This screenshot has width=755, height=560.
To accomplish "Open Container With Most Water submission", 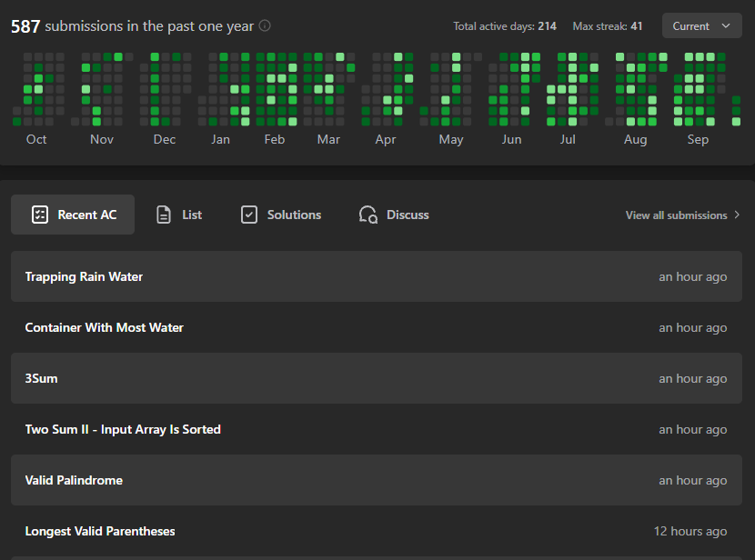I will (377, 327).
